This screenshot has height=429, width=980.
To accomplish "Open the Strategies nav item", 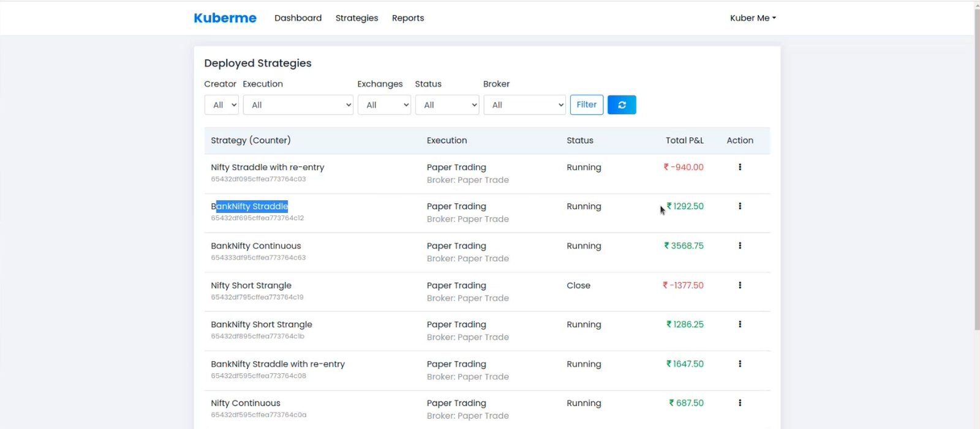I will 356,18.
